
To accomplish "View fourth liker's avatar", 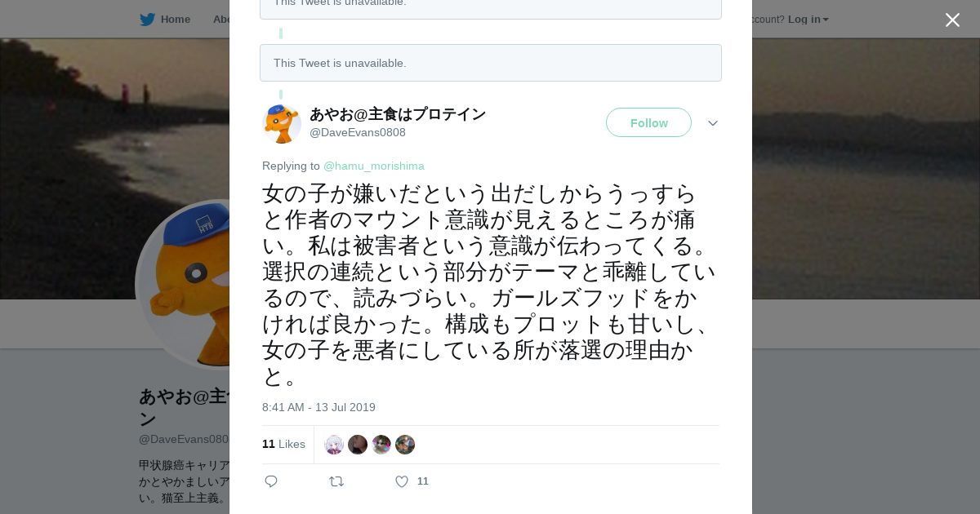I will 405,445.
